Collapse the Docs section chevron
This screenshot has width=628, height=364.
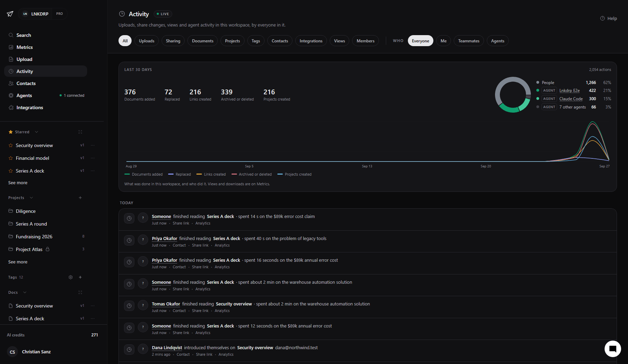(x=25, y=292)
